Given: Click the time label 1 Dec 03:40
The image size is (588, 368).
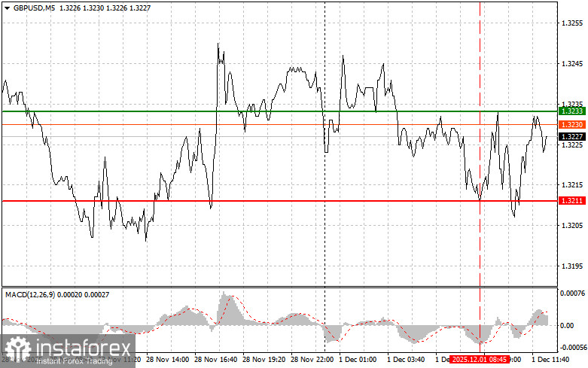Looking at the screenshot, I should tap(406, 360).
